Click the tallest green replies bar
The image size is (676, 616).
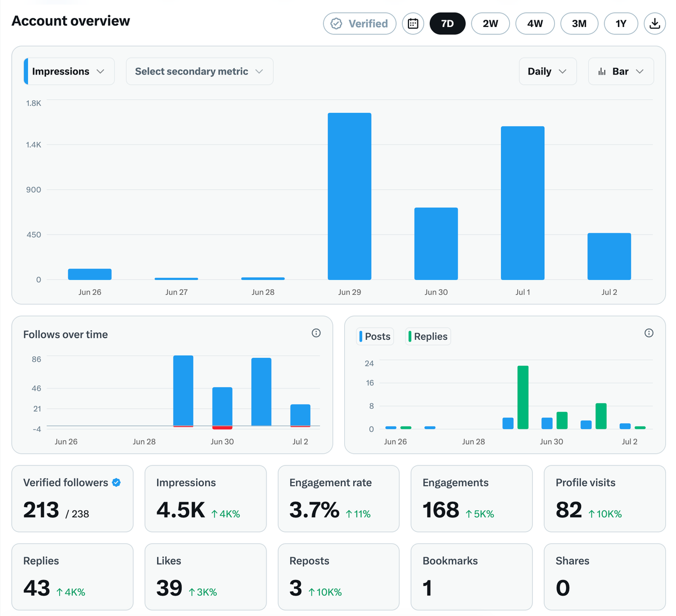(x=523, y=397)
